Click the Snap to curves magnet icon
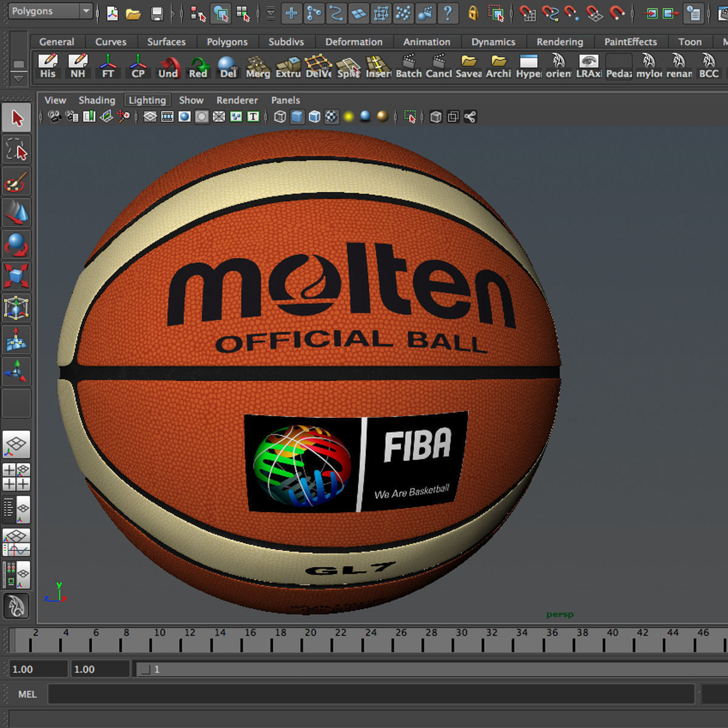728x728 pixels. click(x=550, y=13)
